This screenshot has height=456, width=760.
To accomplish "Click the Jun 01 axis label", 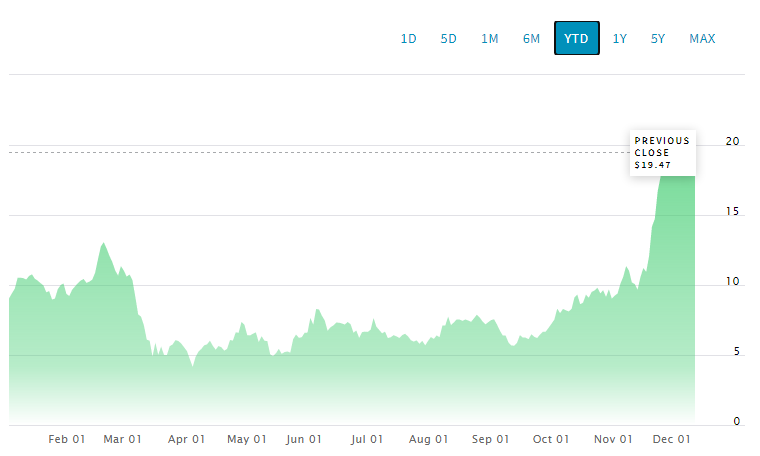I will (x=304, y=439).
